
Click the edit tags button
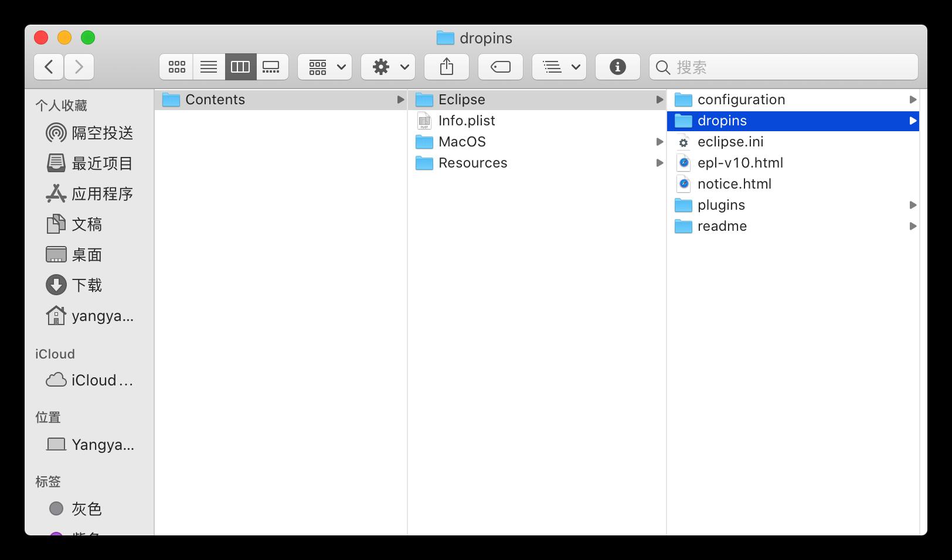click(501, 67)
